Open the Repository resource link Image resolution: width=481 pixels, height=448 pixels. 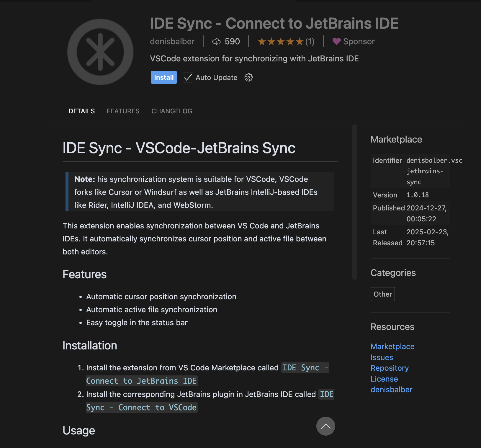coord(390,368)
